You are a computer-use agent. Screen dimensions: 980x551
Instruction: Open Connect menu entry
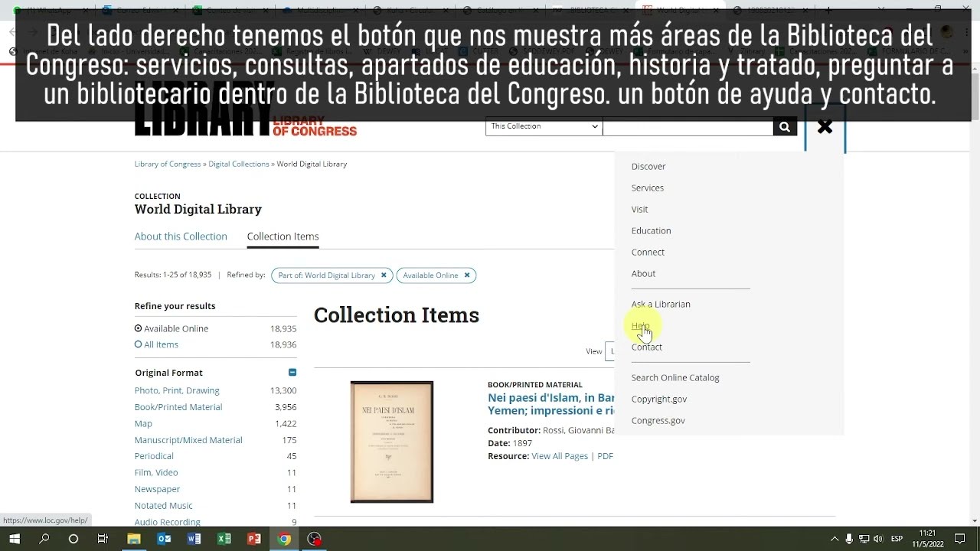(648, 252)
